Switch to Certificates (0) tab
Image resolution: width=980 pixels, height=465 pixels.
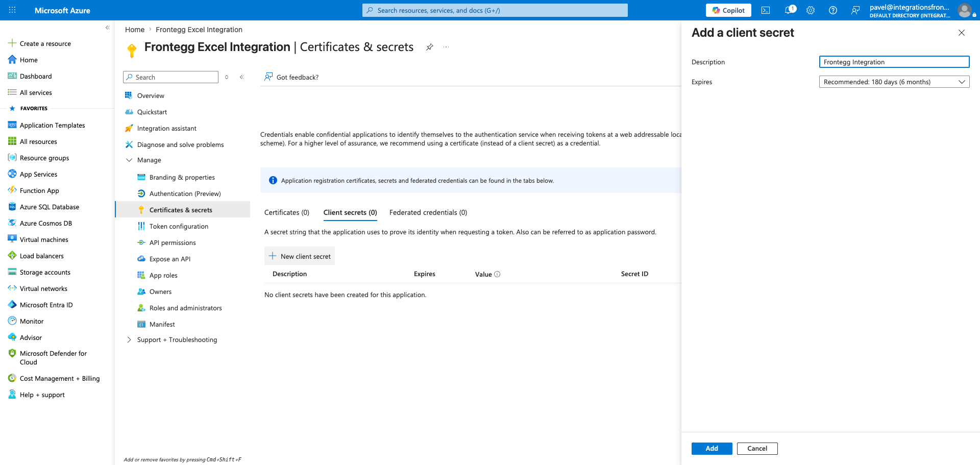[x=287, y=212]
